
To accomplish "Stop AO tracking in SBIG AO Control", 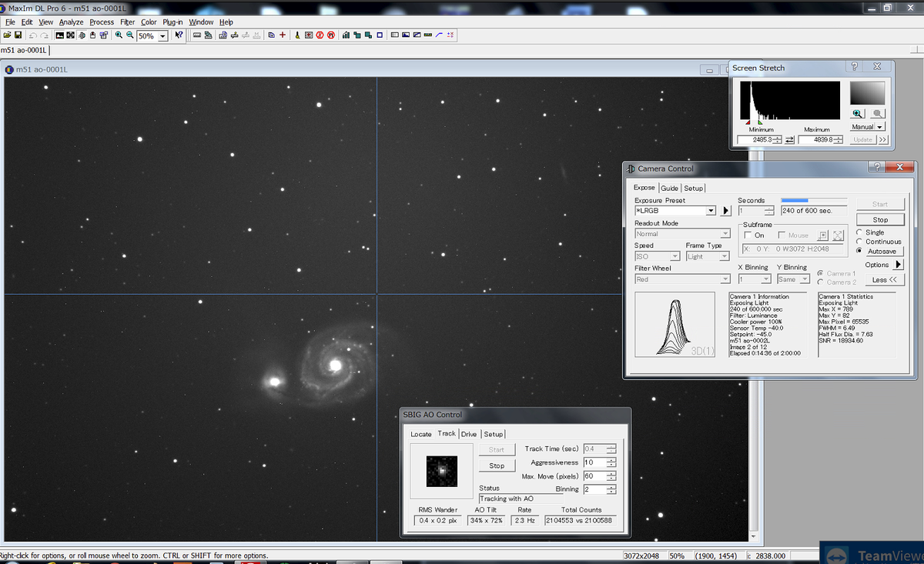I will pyautogui.click(x=497, y=466).
